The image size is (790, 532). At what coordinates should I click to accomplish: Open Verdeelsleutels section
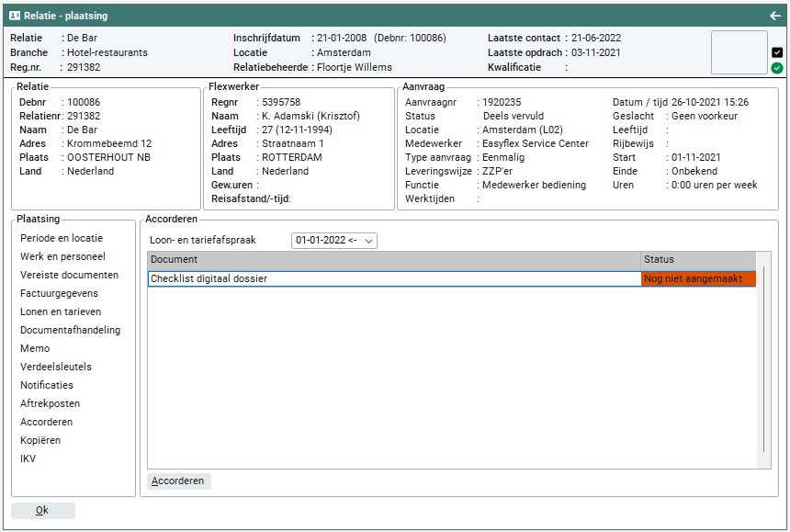click(56, 367)
